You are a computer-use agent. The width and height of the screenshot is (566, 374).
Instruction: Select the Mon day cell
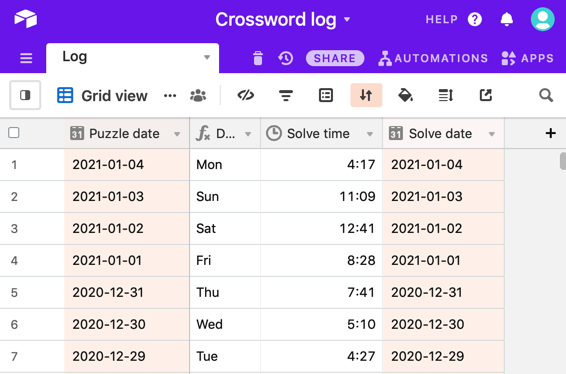pyautogui.click(x=225, y=165)
